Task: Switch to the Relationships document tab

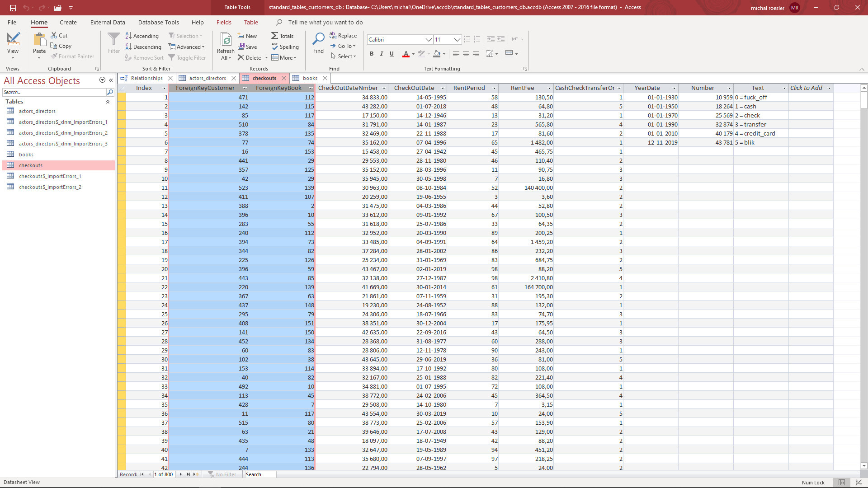Action: coord(146,78)
